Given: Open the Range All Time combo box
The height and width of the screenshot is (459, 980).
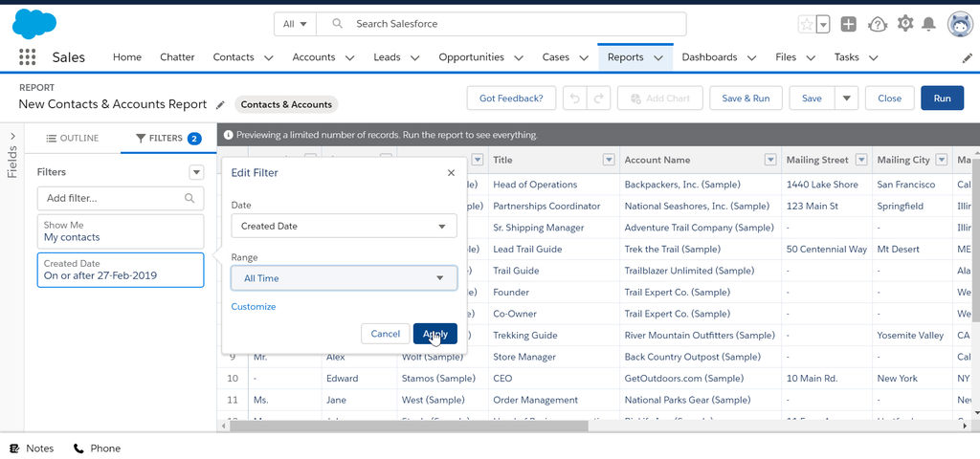Looking at the screenshot, I should pyautogui.click(x=344, y=278).
